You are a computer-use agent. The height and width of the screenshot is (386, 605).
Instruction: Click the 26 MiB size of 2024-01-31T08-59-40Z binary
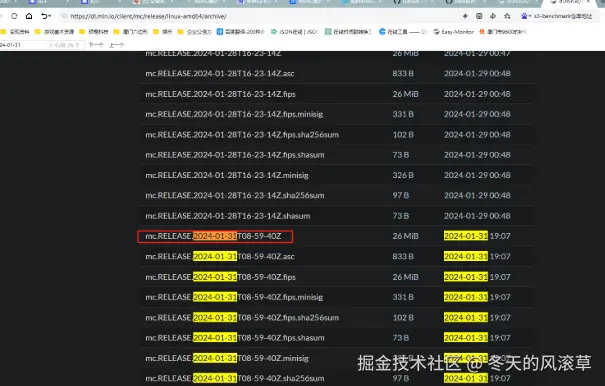point(406,236)
